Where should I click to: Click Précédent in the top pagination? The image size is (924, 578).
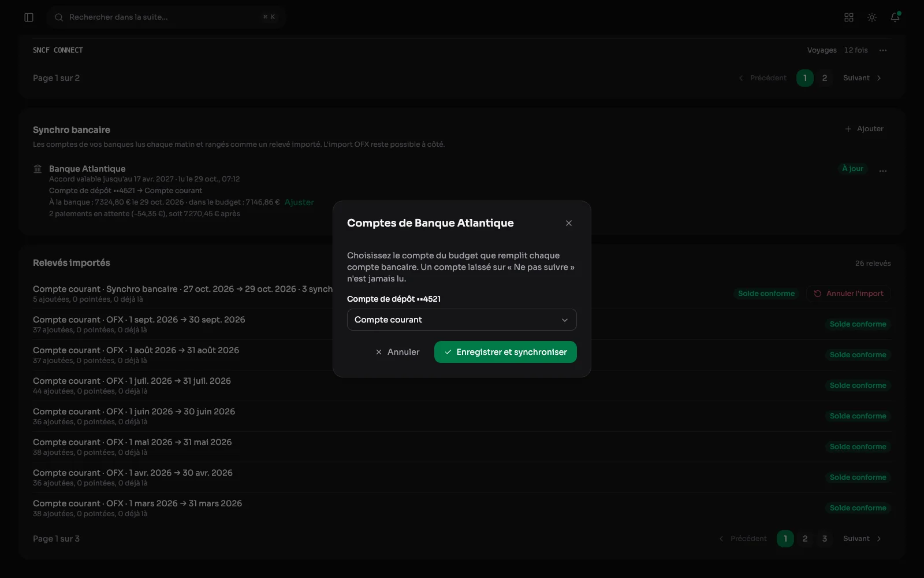click(762, 78)
